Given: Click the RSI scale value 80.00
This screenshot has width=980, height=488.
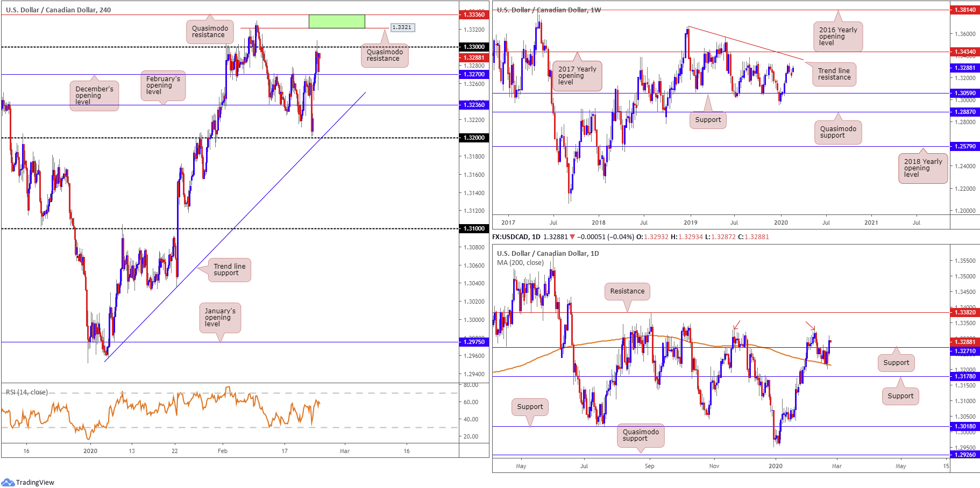Looking at the screenshot, I should click(471, 385).
